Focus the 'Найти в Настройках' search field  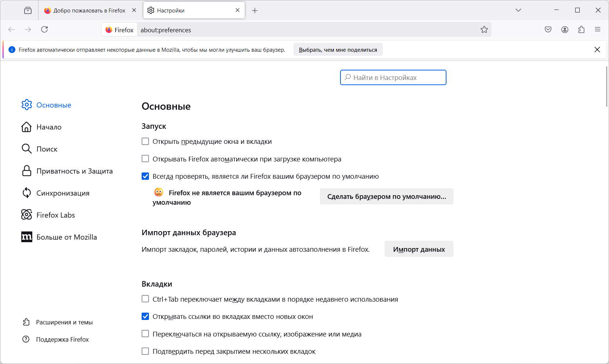(x=393, y=77)
